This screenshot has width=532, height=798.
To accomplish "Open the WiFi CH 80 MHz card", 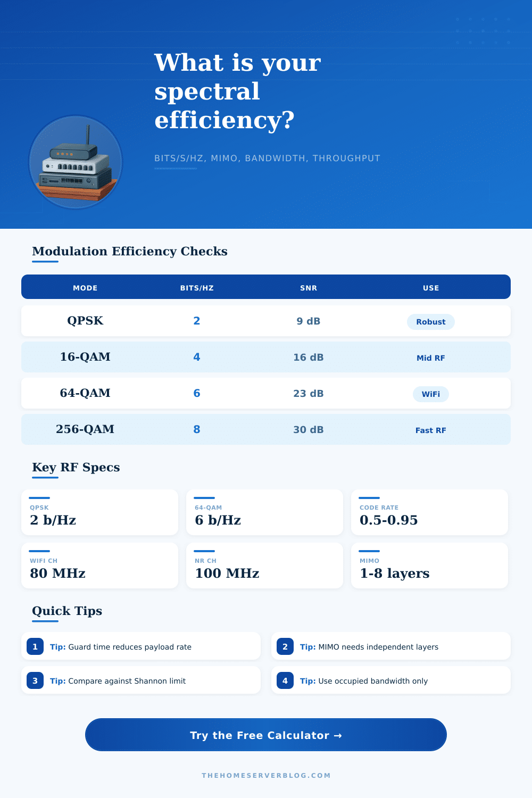I will 99,566.
